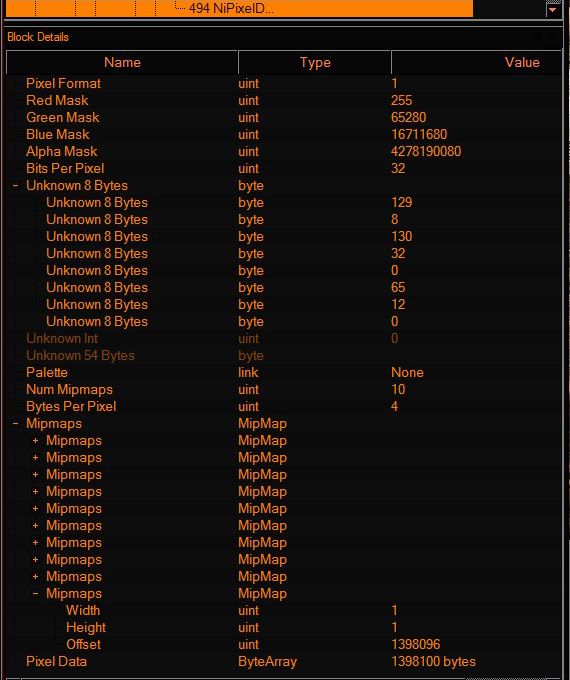
Task: Collapse the top-level Mipmaps array
Action: [16, 424]
